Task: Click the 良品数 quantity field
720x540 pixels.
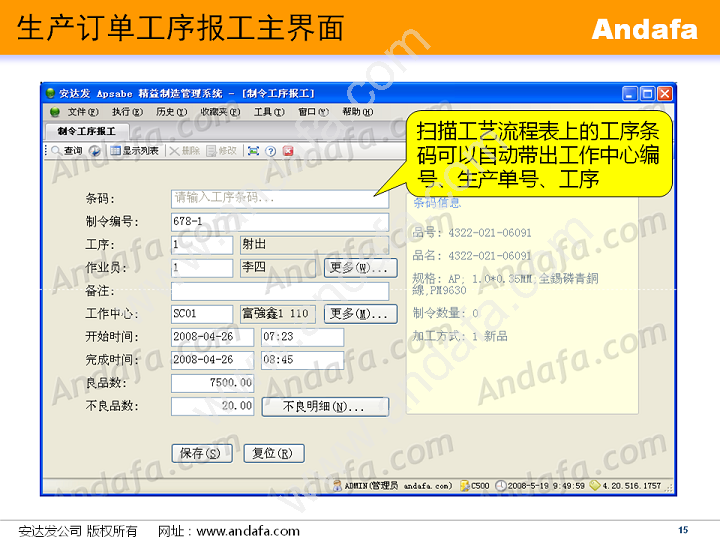Action: pyautogui.click(x=212, y=383)
